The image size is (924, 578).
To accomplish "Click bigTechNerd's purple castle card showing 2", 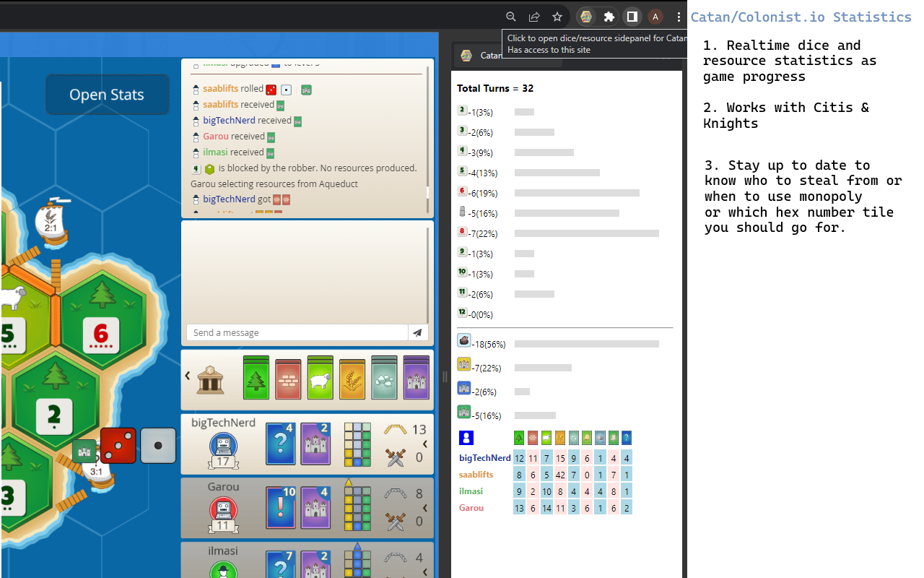I will (315, 444).
